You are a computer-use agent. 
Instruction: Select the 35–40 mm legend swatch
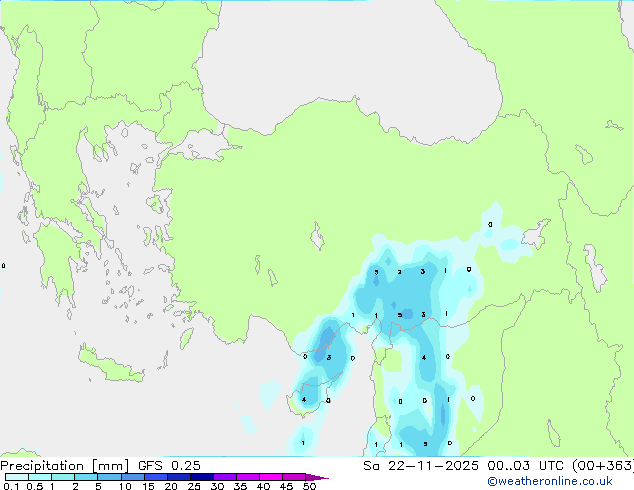coord(247,477)
